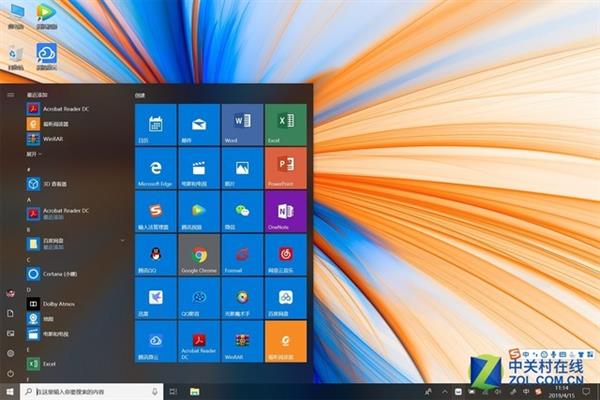Screen dimensions: 600x400
Task: Launch the Foxmail tile
Action: click(x=242, y=255)
